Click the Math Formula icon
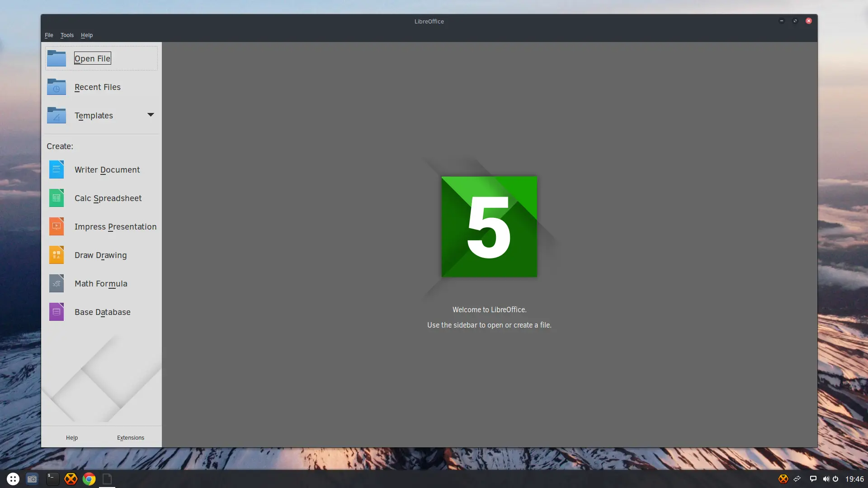The width and height of the screenshot is (868, 488). (57, 284)
